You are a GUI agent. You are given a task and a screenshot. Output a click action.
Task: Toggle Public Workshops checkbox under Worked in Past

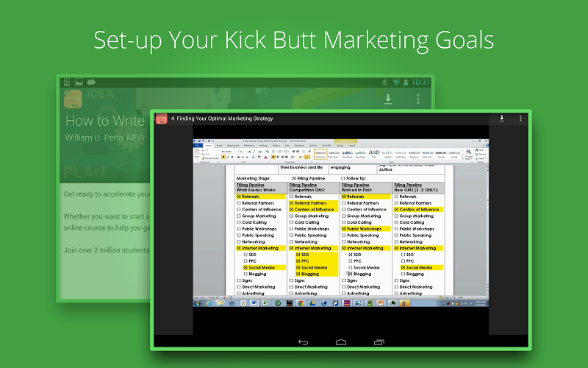[344, 229]
